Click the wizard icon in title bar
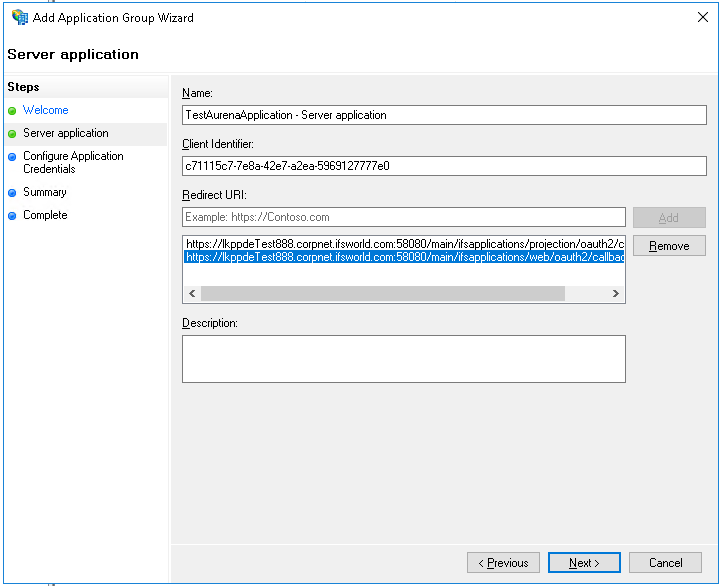Screen dimensions: 722x586 coord(19,17)
